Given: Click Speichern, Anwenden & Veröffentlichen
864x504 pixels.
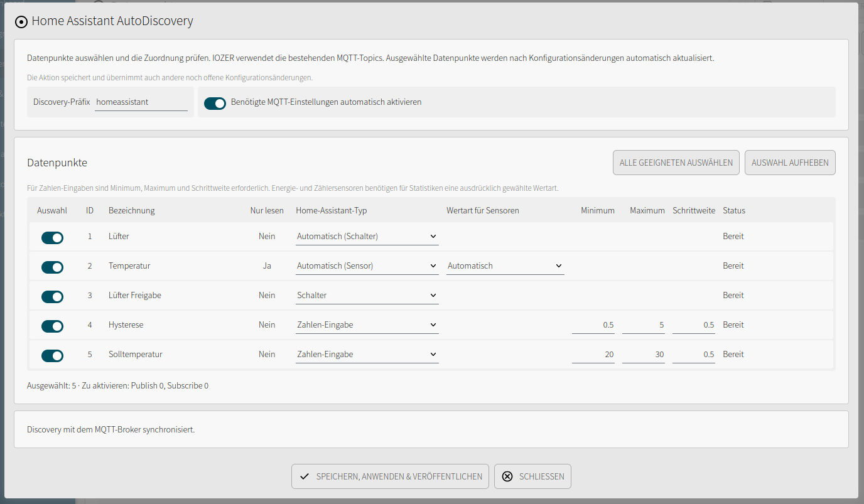Looking at the screenshot, I should click(x=391, y=476).
